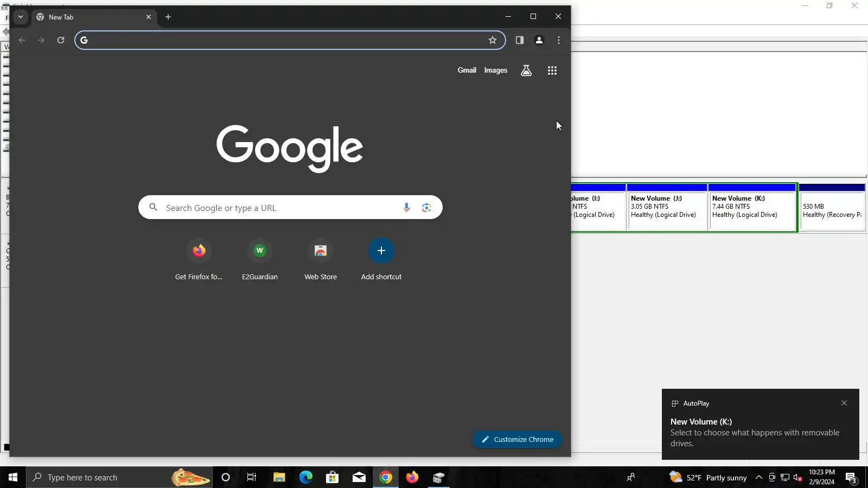The image size is (868, 488).
Task: Open the clock and calendar flyout
Action: click(x=822, y=477)
